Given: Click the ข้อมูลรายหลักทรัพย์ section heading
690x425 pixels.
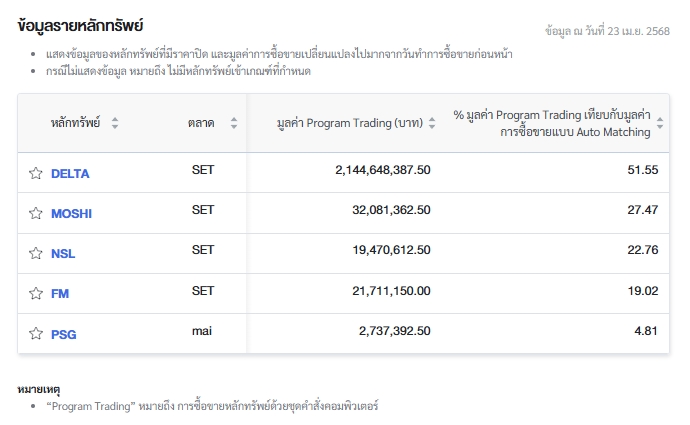Looking at the screenshot, I should coord(81,25).
